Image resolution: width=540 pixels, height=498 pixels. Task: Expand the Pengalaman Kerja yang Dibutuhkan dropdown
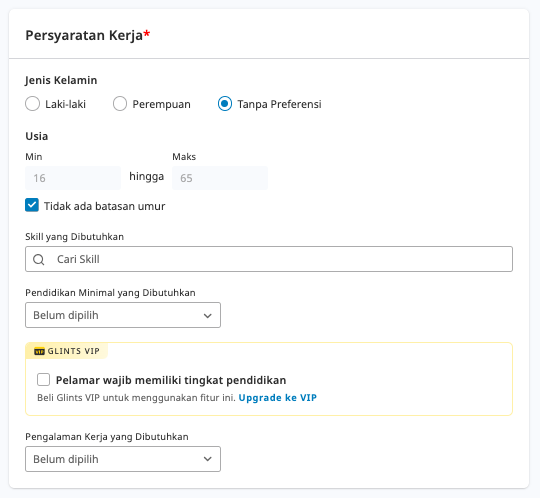[123, 459]
